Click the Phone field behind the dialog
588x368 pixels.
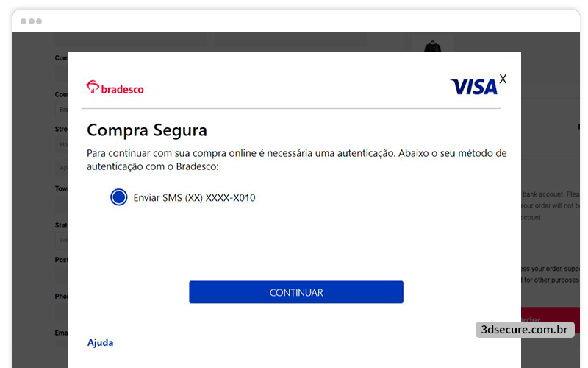[62, 311]
